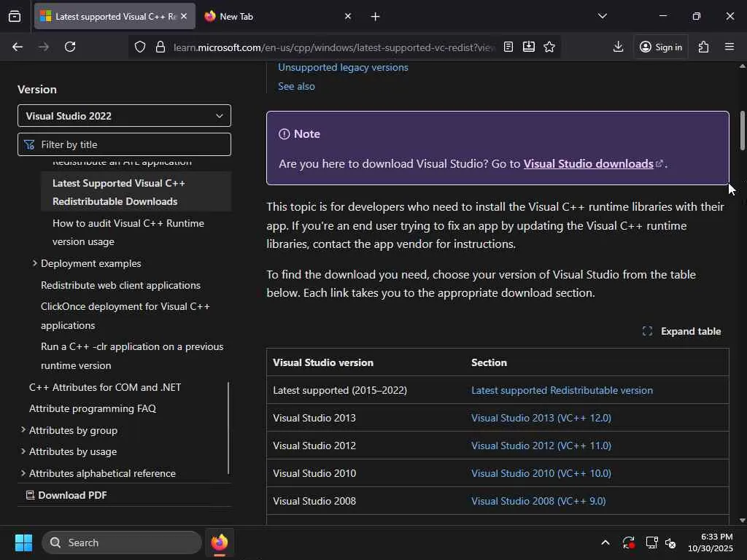Click the Filter by title field
747x560 pixels.
click(124, 144)
